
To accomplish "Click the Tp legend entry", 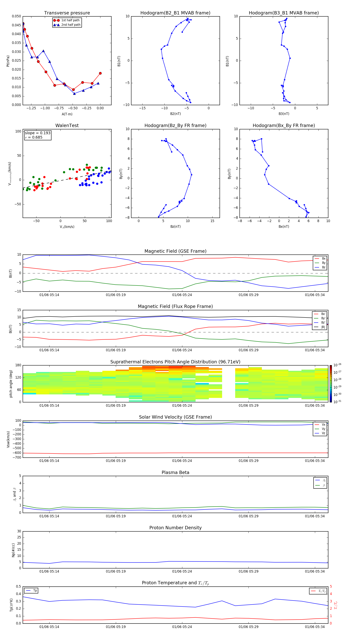I will tap(31, 591).
